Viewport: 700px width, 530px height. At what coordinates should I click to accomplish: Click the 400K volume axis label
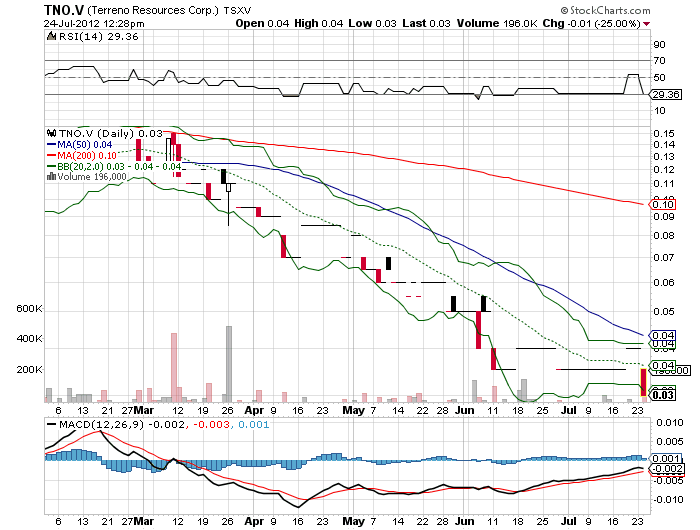(x=29, y=339)
